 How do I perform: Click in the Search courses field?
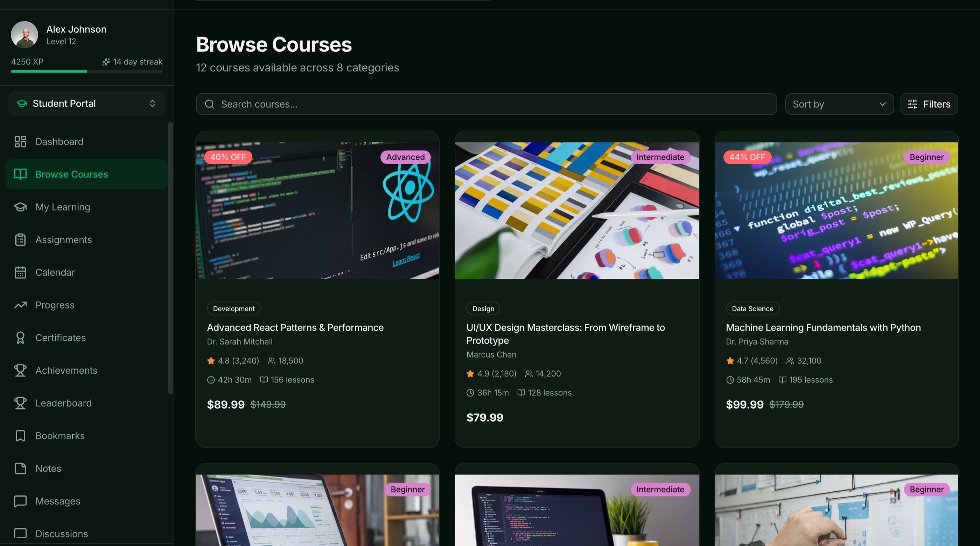coord(486,104)
